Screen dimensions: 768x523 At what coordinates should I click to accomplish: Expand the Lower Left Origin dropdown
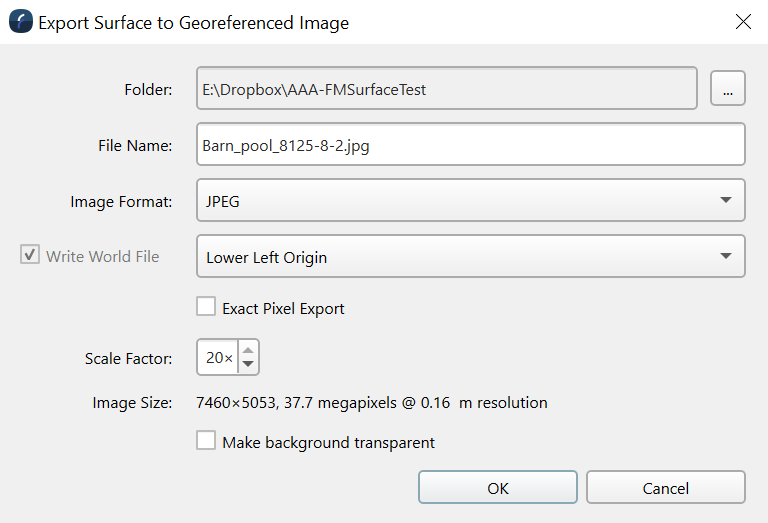470,257
